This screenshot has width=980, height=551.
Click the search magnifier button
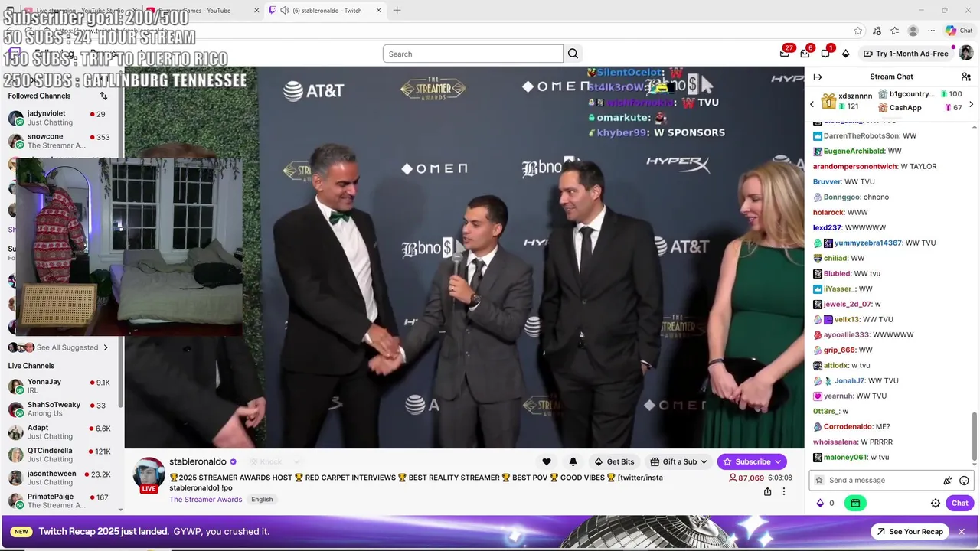pos(573,54)
